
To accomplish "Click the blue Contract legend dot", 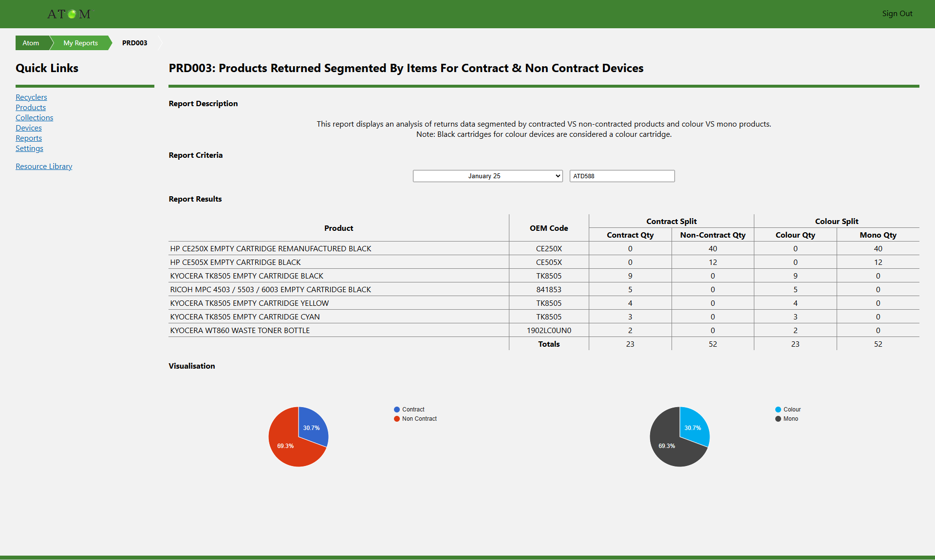I will pyautogui.click(x=397, y=410).
